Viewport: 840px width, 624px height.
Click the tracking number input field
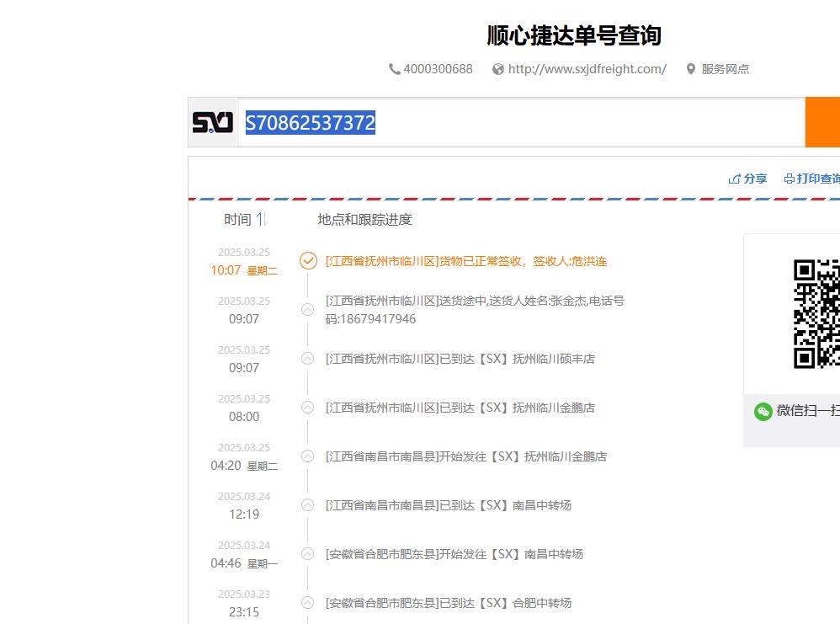pos(521,122)
